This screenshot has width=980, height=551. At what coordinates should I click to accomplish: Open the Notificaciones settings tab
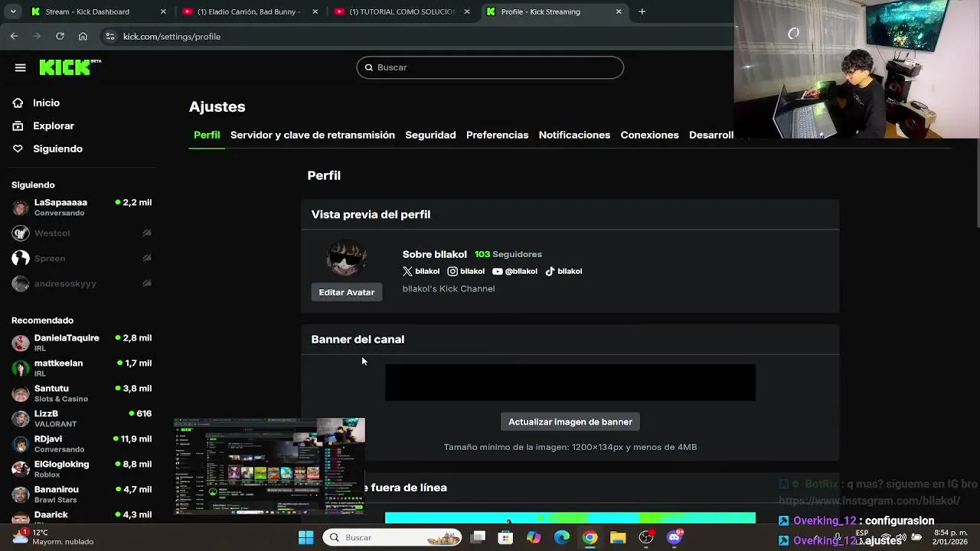(574, 135)
